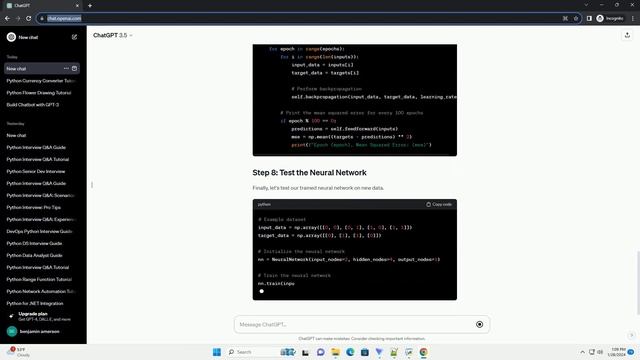Viewport: 640px width, 360px height.
Task: Copy code from Step 8 code block
Action: click(439, 204)
